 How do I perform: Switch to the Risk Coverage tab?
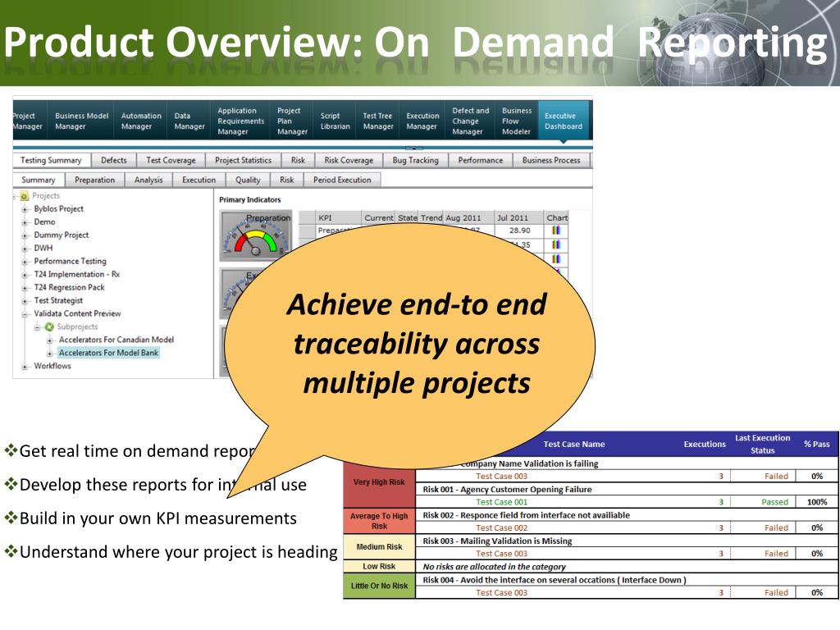[349, 160]
